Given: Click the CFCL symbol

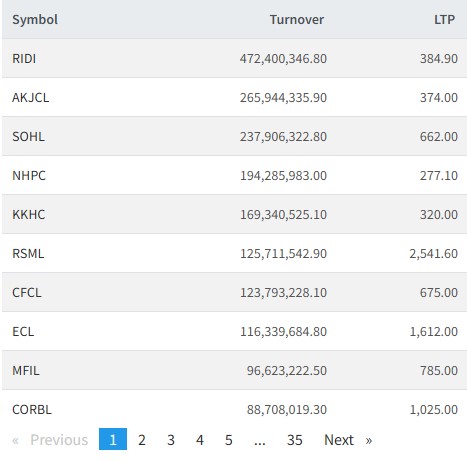Looking at the screenshot, I should point(27,292).
